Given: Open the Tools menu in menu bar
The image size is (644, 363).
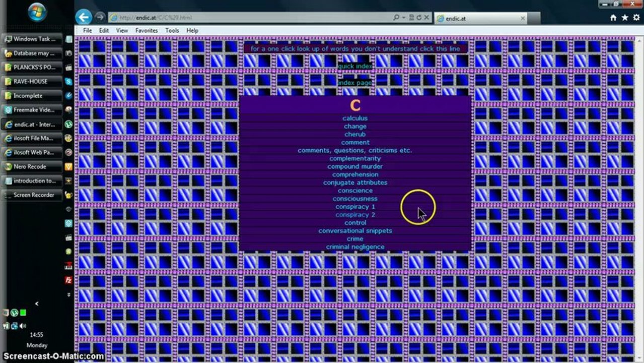Looking at the screenshot, I should point(172,30).
